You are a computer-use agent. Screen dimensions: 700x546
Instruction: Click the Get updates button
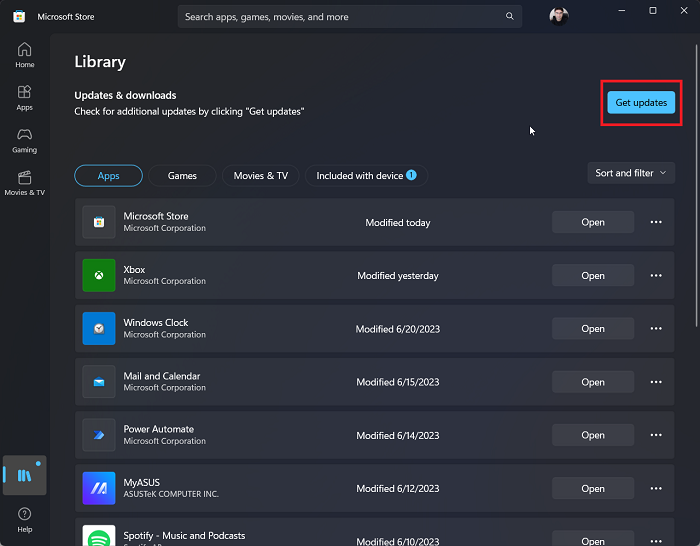(641, 103)
